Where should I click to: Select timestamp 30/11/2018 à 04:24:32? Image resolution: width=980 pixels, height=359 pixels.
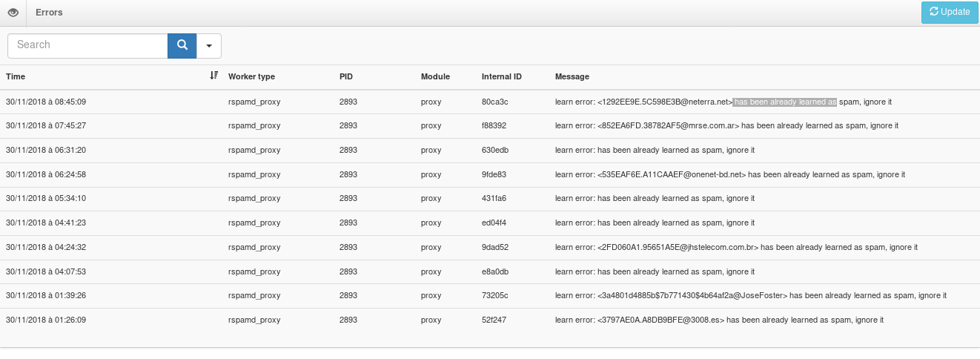[46, 248]
